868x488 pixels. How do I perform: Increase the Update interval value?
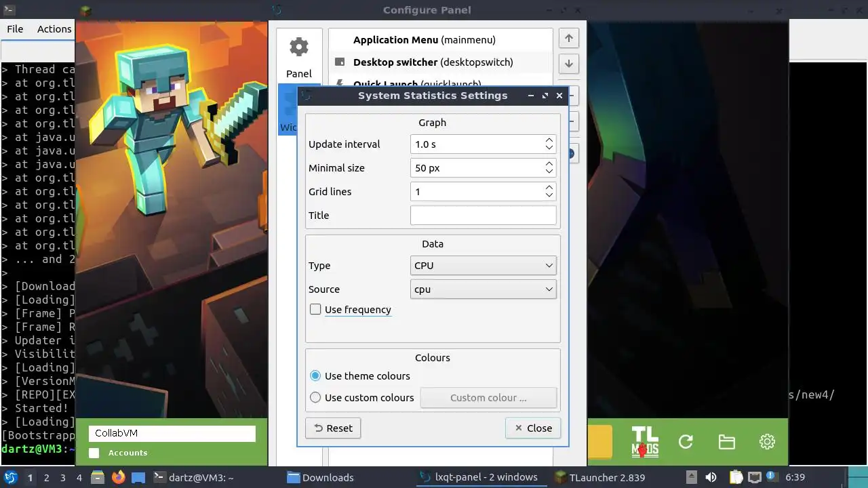pos(549,140)
